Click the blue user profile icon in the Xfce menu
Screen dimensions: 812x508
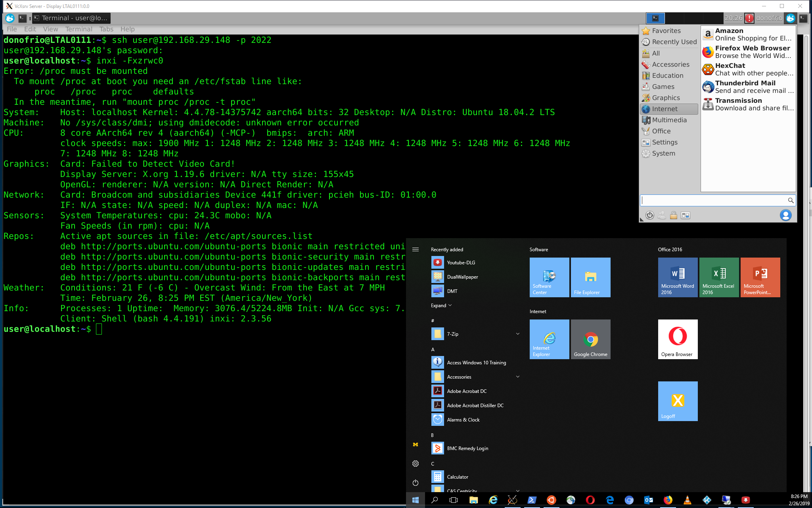pyautogui.click(x=785, y=215)
